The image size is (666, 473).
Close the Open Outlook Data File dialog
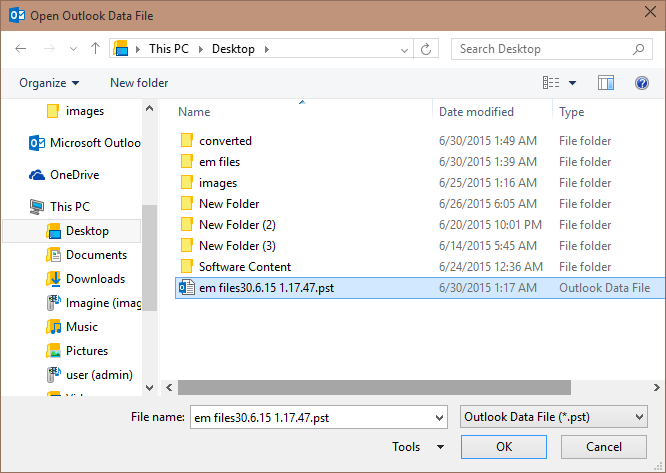(650, 12)
